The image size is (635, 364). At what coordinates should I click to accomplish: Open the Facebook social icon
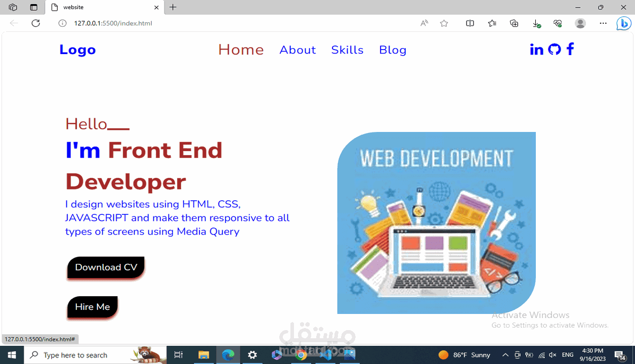570,49
